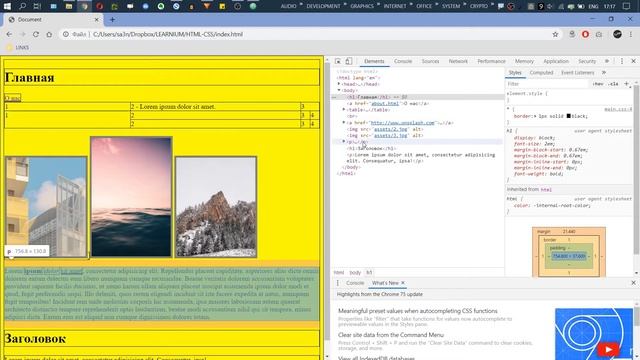Show more Styles pane tabs chevron

coord(604,73)
